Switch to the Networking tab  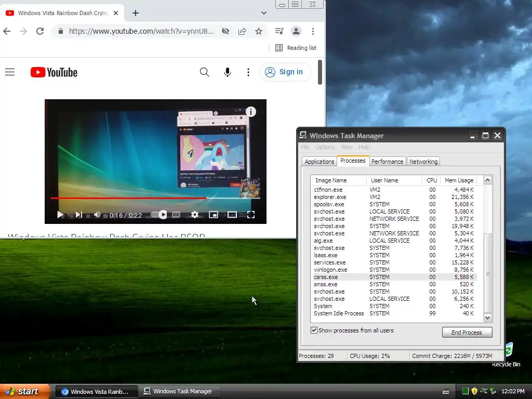423,162
